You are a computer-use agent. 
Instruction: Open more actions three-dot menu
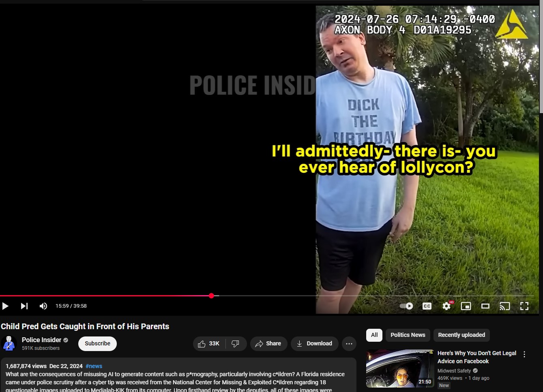pyautogui.click(x=349, y=344)
